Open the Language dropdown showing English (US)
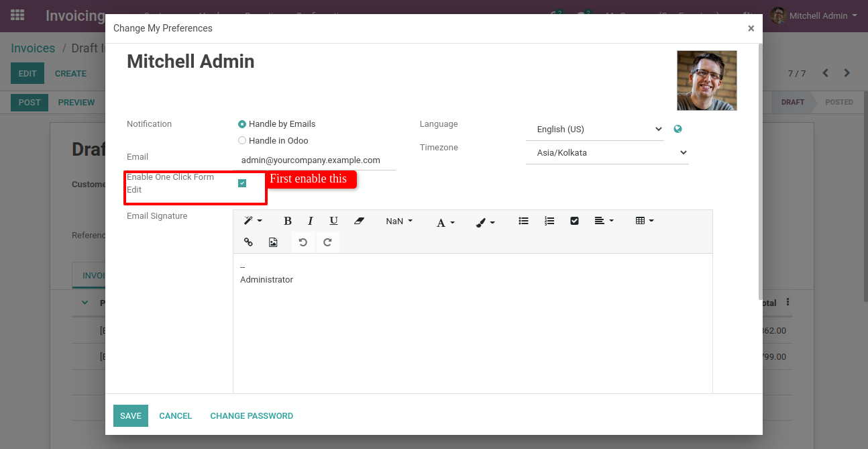 pos(595,130)
